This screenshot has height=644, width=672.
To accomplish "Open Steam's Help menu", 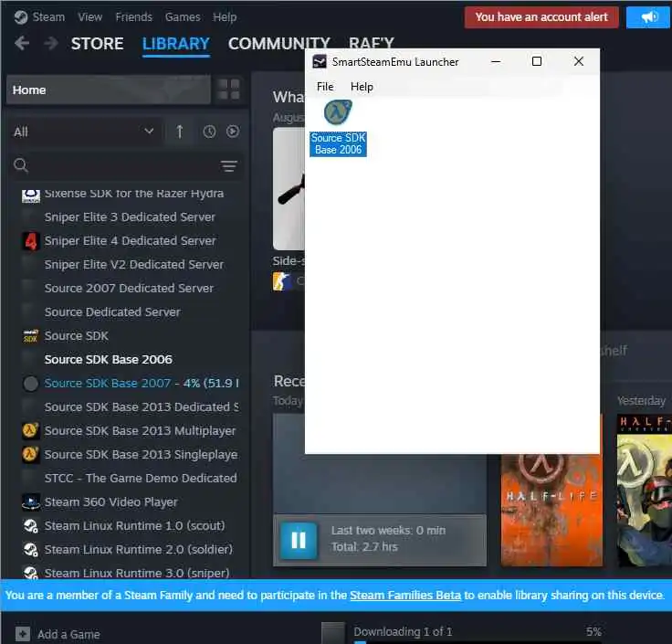I will (x=225, y=17).
